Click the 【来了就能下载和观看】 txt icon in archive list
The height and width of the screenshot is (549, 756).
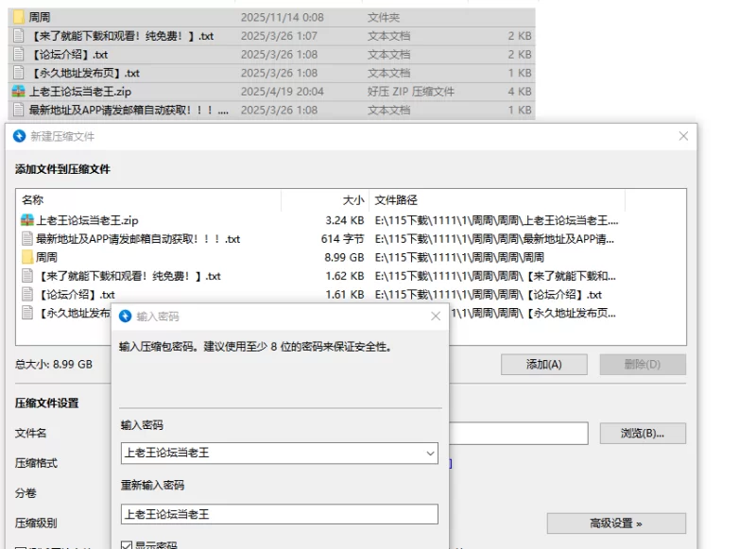(27, 276)
